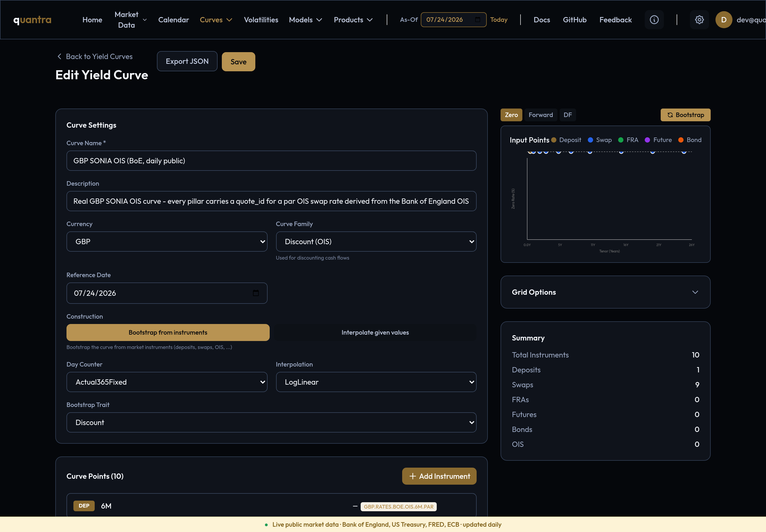The image size is (766, 532).
Task: Click the Add Instrument button
Action: [x=439, y=476]
